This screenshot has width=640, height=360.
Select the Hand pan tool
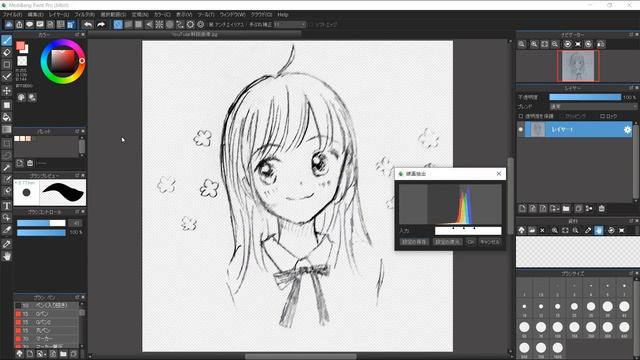pyautogui.click(x=7, y=256)
